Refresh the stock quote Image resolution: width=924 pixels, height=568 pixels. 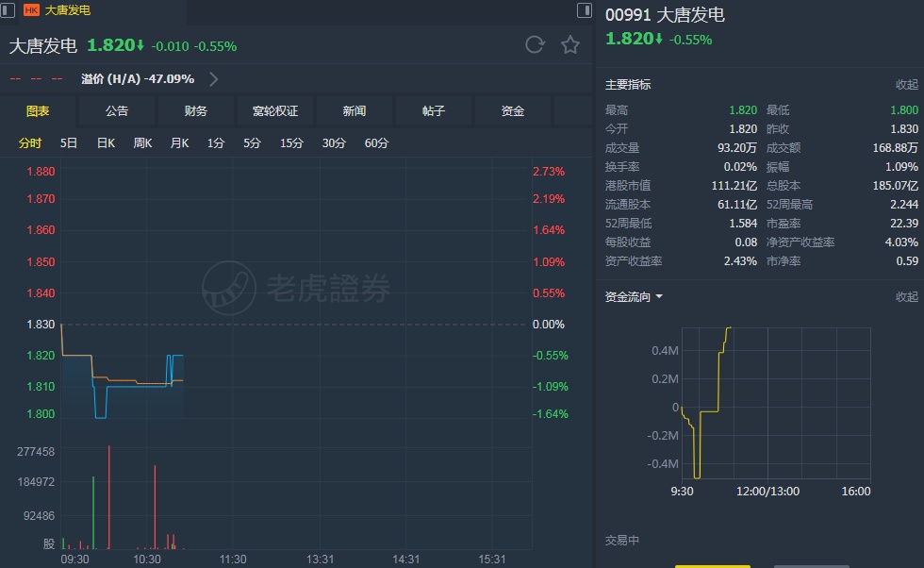pyautogui.click(x=535, y=45)
